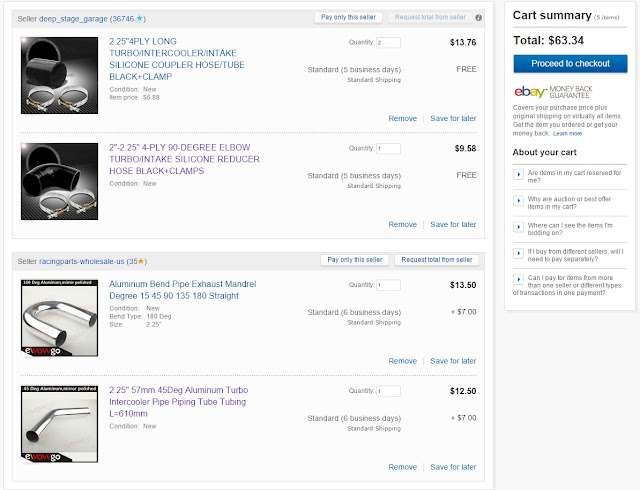Click the info icon beside Request total
This screenshot has width=640, height=490.
[479, 17]
